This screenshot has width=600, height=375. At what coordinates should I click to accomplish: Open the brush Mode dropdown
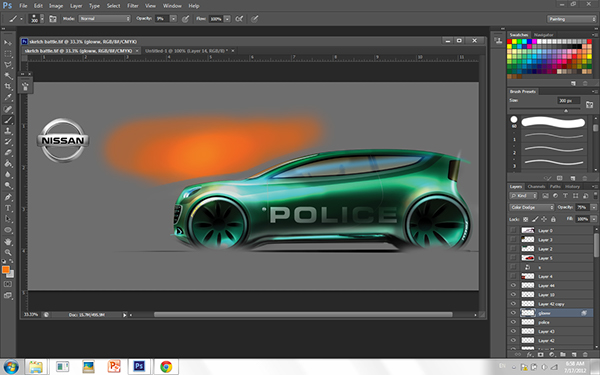pyautogui.click(x=104, y=18)
